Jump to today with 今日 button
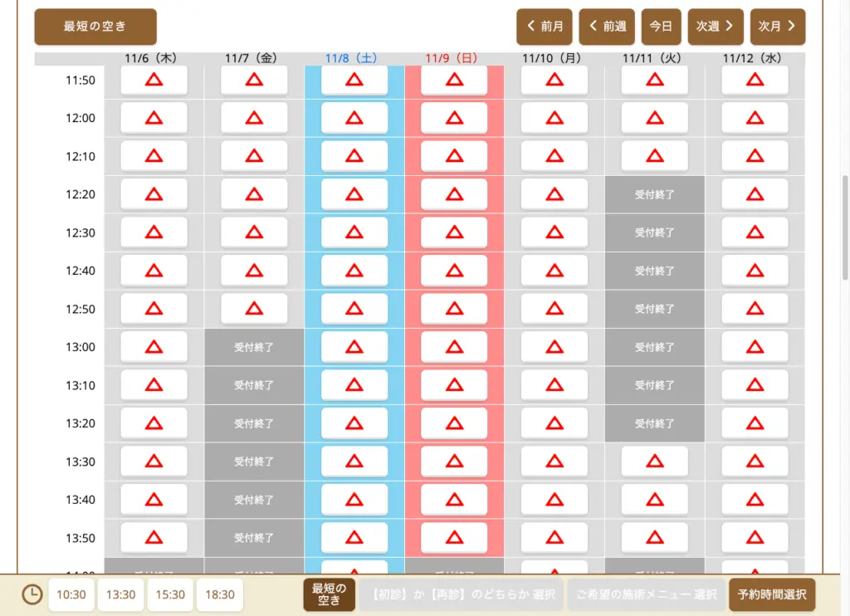This screenshot has height=616, width=850. coord(661,27)
